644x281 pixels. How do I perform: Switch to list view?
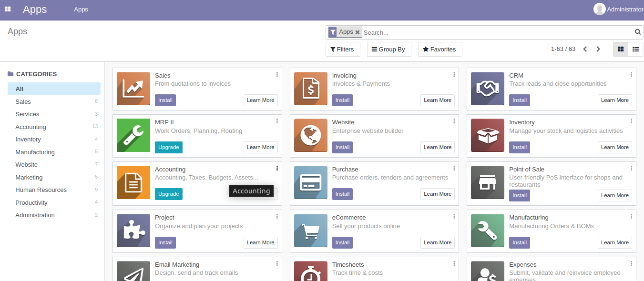tap(635, 49)
